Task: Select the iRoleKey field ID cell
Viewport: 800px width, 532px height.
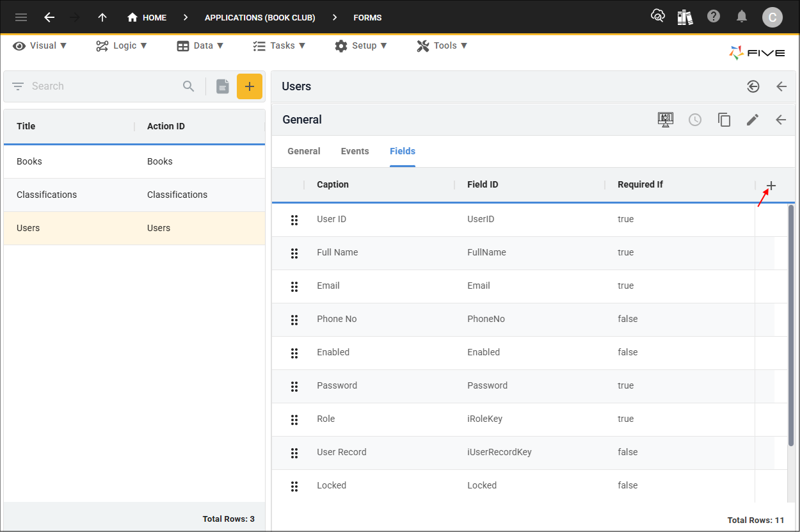Action: pos(484,419)
